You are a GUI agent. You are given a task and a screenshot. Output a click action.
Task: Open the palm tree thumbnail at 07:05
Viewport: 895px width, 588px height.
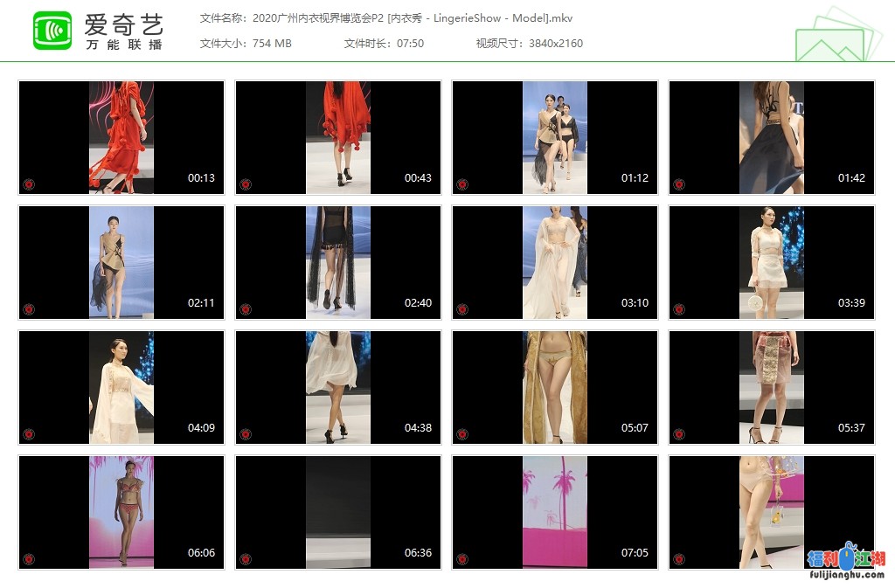tap(555, 512)
